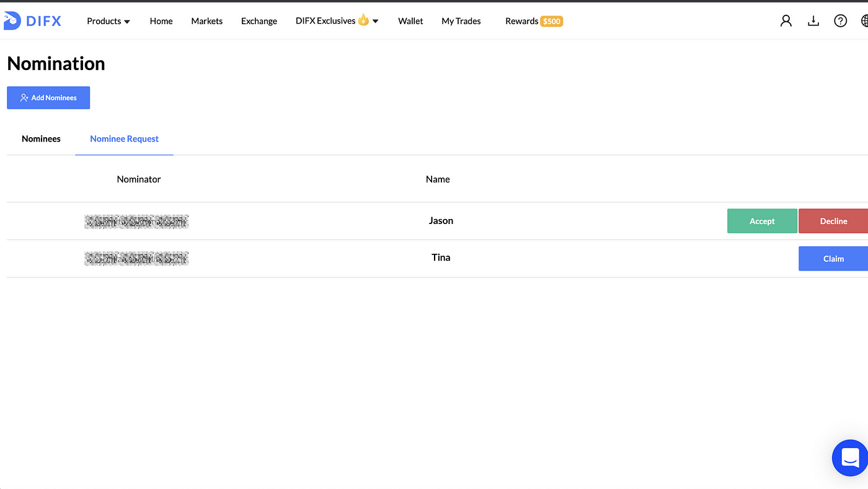Expand the Products dropdown

[108, 21]
